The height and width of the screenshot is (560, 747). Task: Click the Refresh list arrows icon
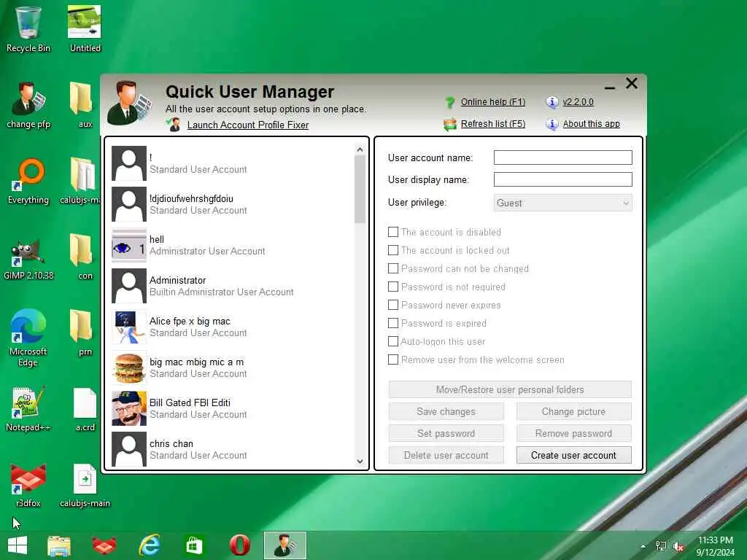tap(449, 124)
